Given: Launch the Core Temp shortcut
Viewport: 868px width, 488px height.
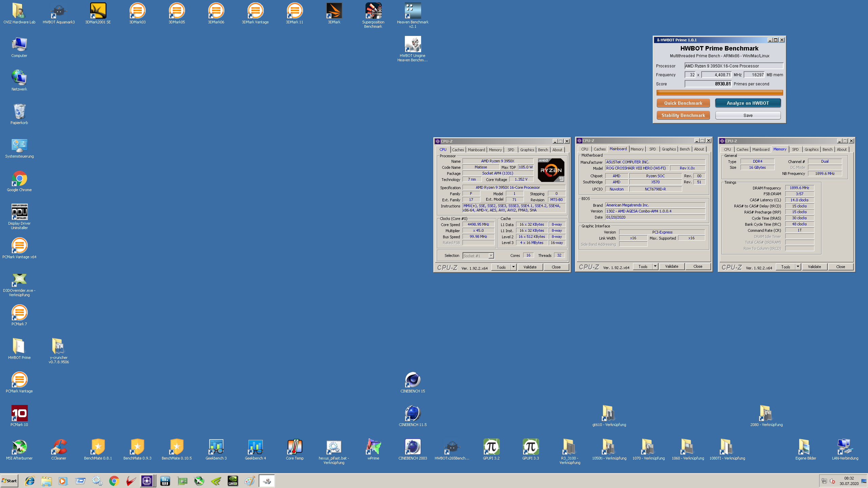Looking at the screenshot, I should (x=295, y=450).
